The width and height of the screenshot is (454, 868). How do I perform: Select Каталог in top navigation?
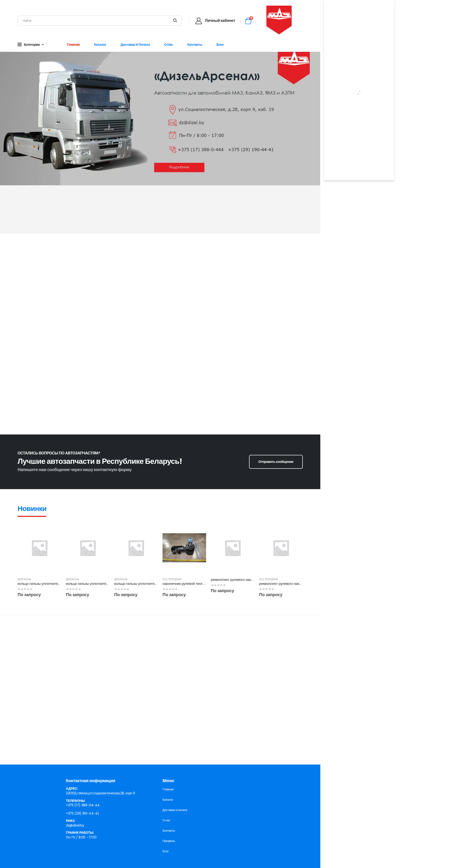[100, 45]
